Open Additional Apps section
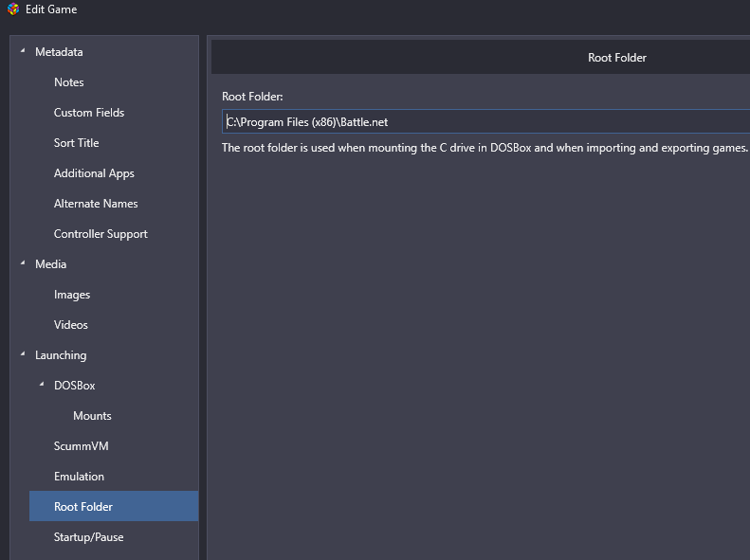This screenshot has height=560, width=750. tap(94, 173)
